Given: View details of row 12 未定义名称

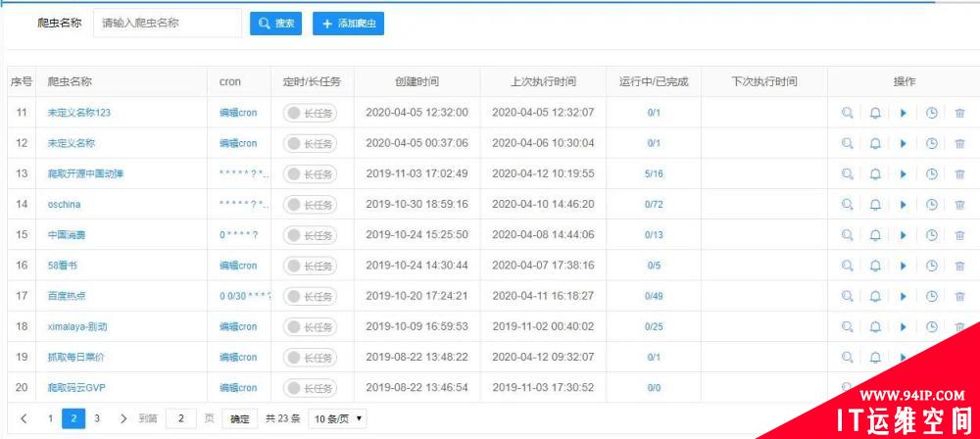Looking at the screenshot, I should click(847, 144).
